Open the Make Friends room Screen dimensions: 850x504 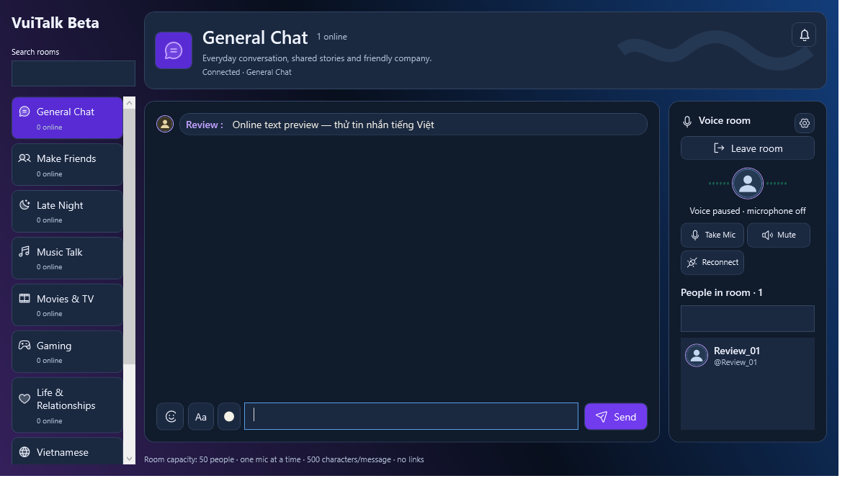tap(67, 165)
